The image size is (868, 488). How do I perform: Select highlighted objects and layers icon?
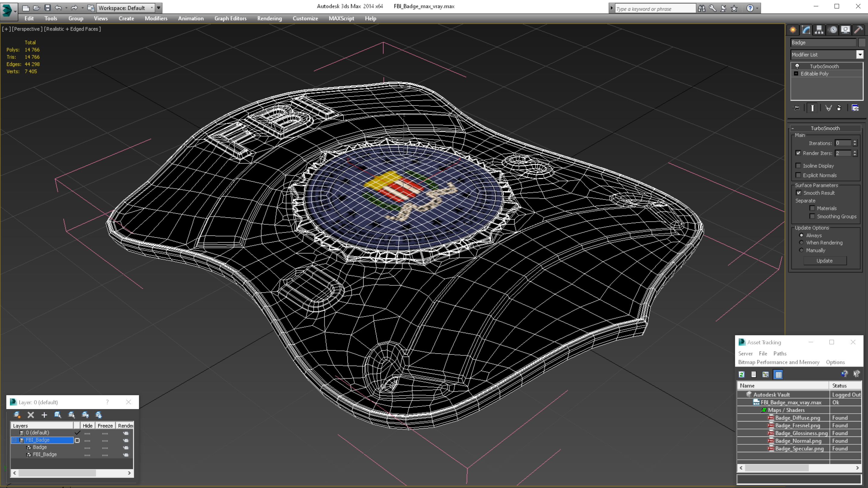click(58, 415)
